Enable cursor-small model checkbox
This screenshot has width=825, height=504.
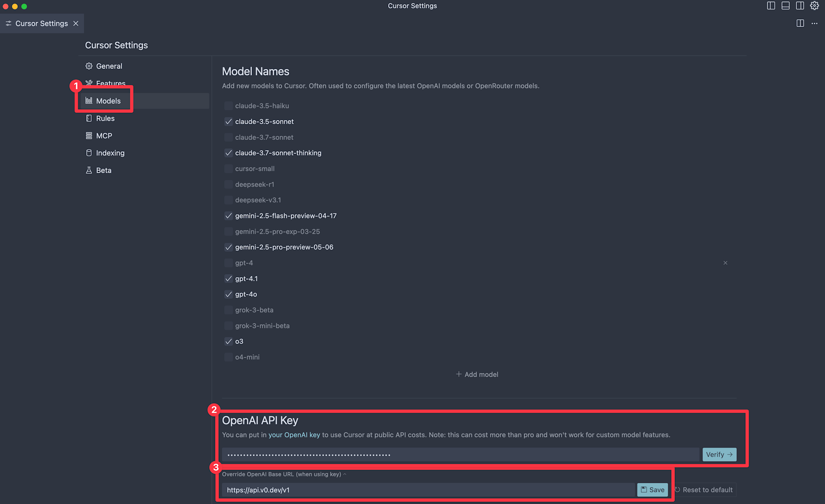[228, 169]
